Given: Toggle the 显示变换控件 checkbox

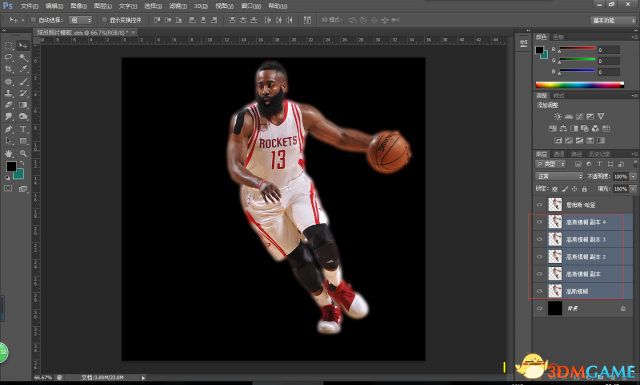Looking at the screenshot, I should 104,20.
